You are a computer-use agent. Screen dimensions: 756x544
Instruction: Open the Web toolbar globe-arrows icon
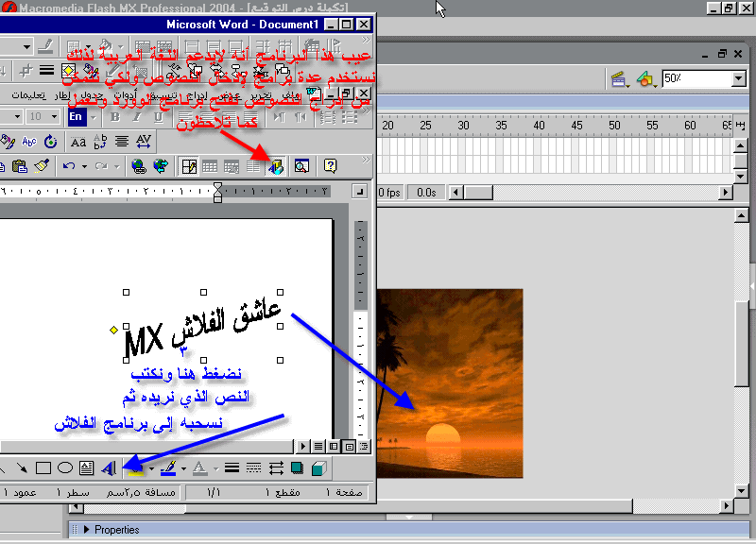click(161, 167)
